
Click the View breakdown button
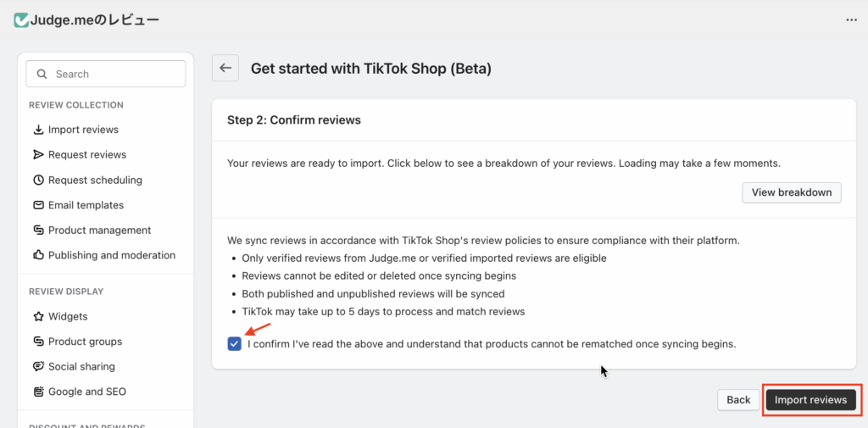tap(792, 192)
